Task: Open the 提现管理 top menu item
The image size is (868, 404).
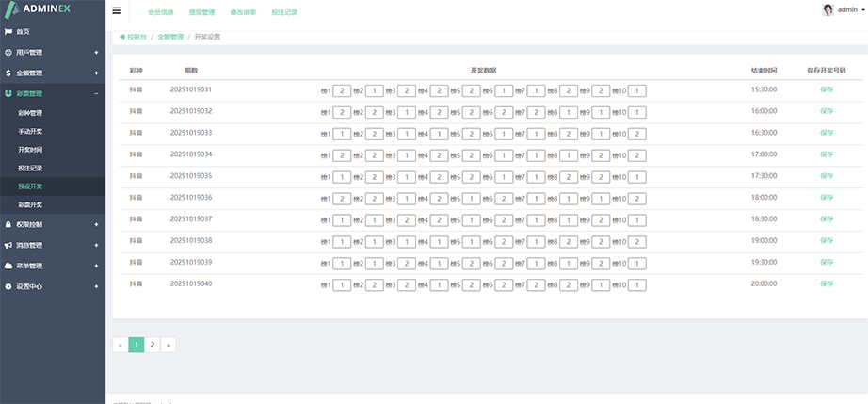Action: coord(201,12)
